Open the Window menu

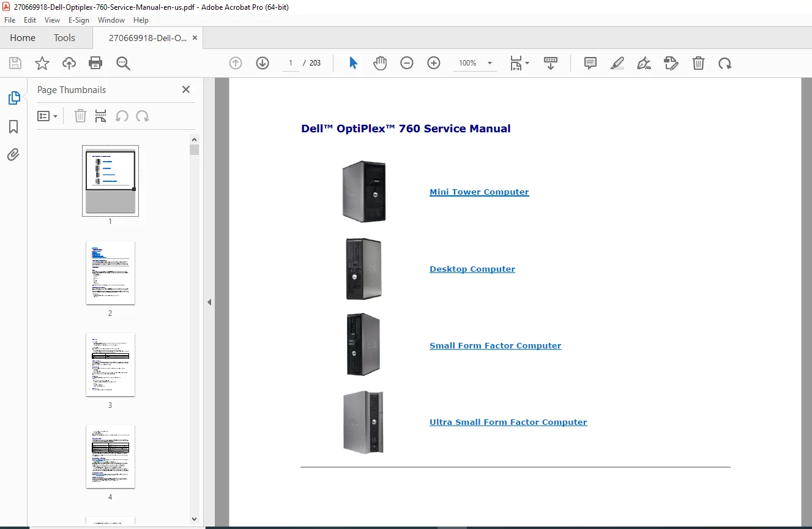coord(111,20)
